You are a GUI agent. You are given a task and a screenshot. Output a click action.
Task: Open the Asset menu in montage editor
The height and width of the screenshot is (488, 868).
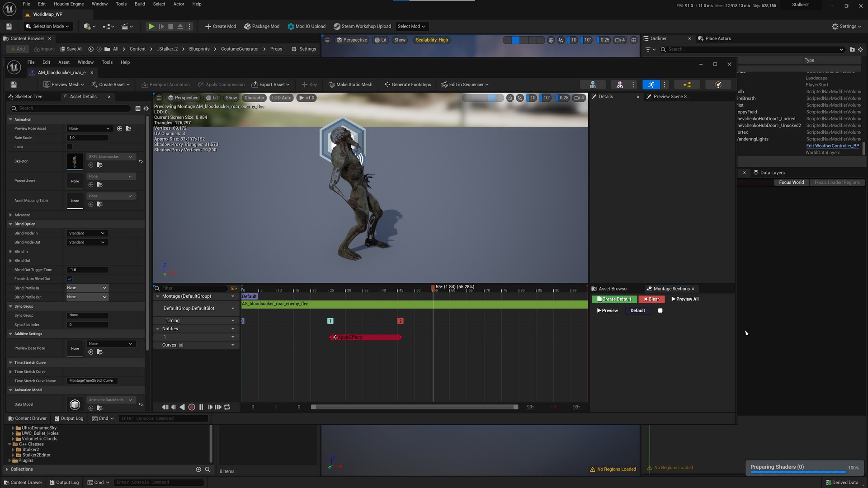click(64, 62)
